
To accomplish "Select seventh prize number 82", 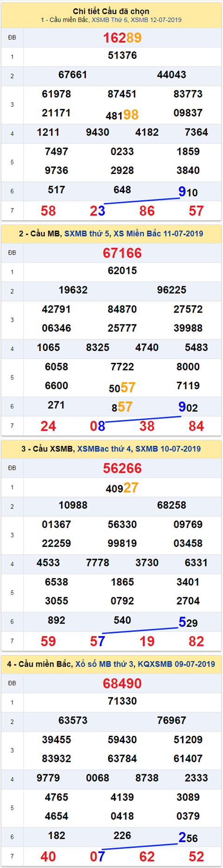I will (x=196, y=642).
